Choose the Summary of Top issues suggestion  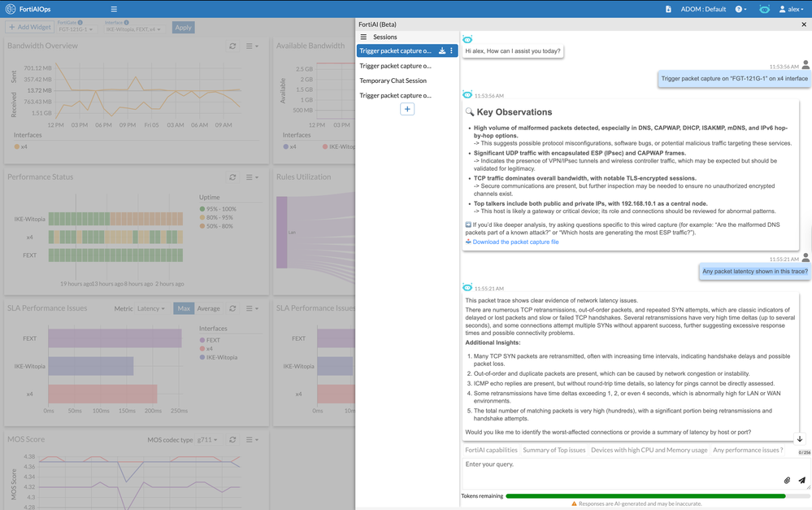click(x=554, y=450)
